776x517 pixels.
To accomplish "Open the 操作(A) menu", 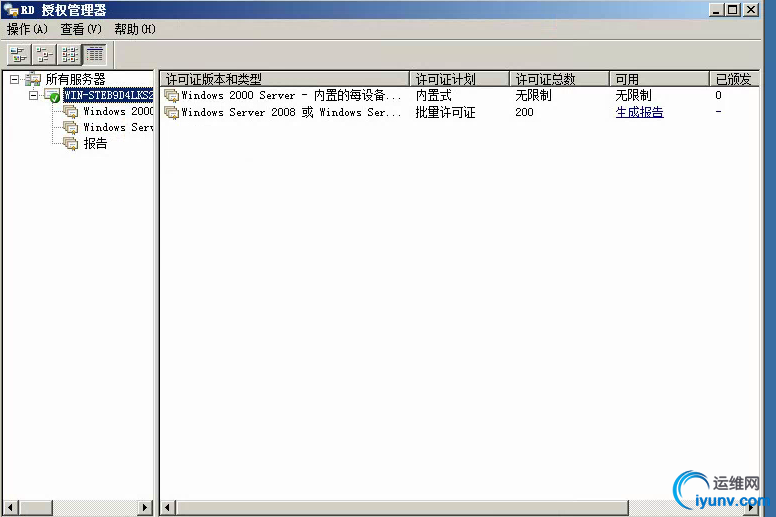I will click(x=27, y=29).
